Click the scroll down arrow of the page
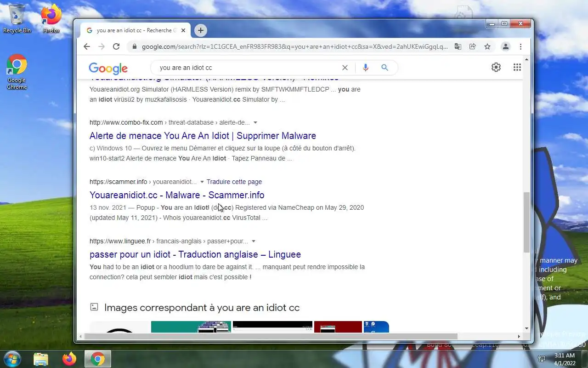 (x=526, y=328)
